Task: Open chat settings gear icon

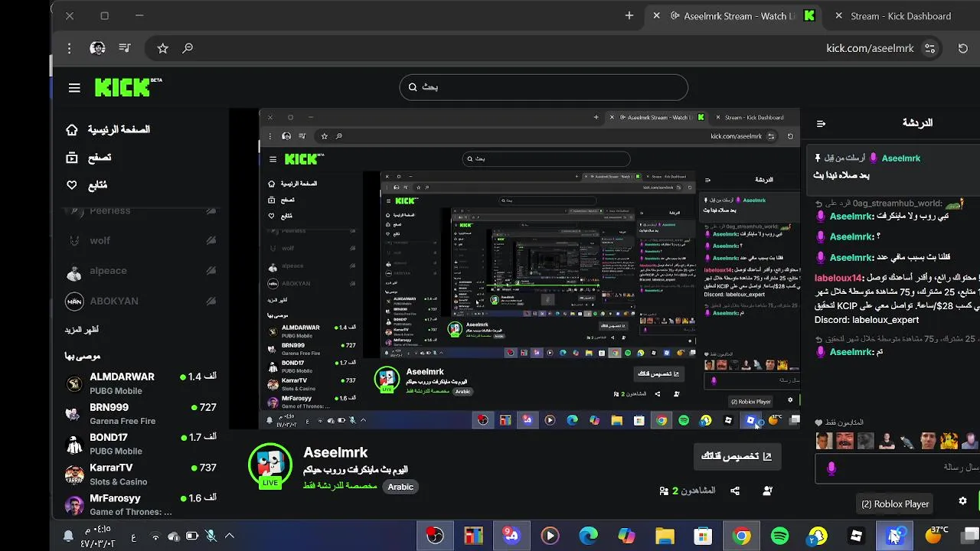Action: coord(962,501)
